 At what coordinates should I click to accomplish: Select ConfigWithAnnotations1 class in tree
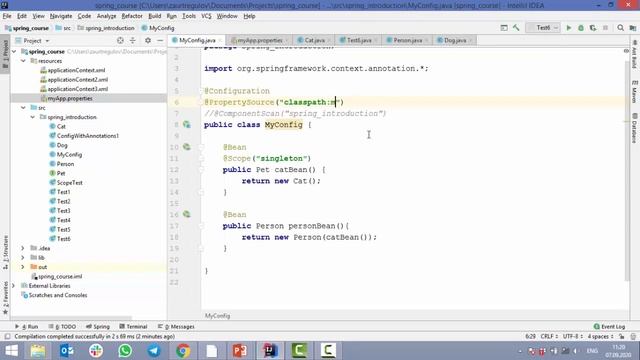click(87, 136)
